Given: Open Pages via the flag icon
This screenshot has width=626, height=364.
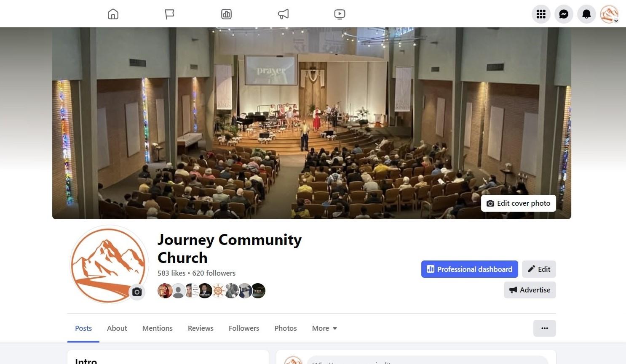Looking at the screenshot, I should pyautogui.click(x=169, y=14).
